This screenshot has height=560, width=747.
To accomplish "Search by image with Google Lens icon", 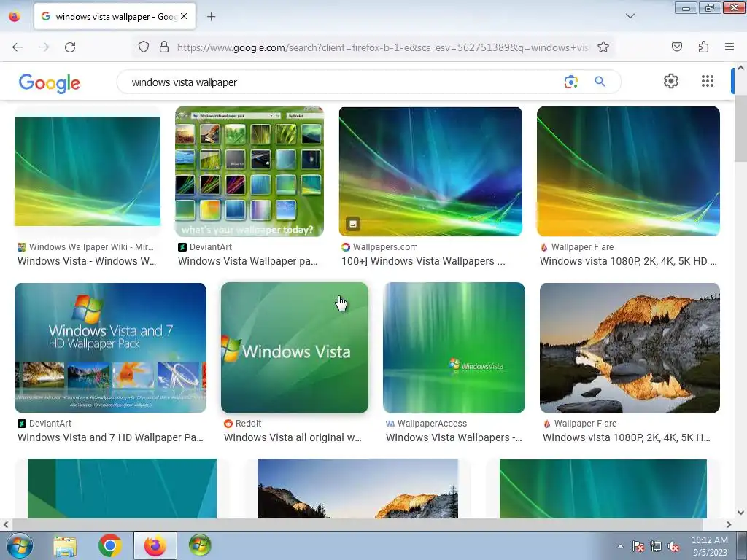I will [x=570, y=82].
